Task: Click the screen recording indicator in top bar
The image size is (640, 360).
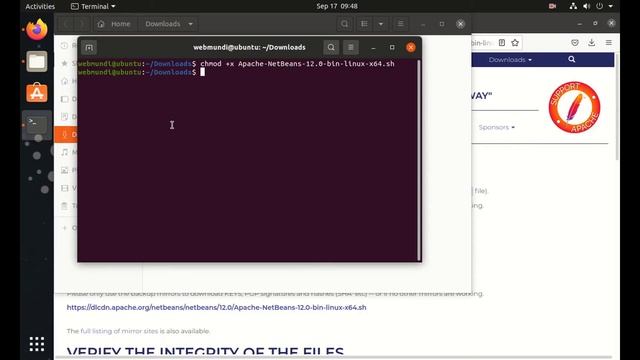Action: pyautogui.click(x=552, y=7)
